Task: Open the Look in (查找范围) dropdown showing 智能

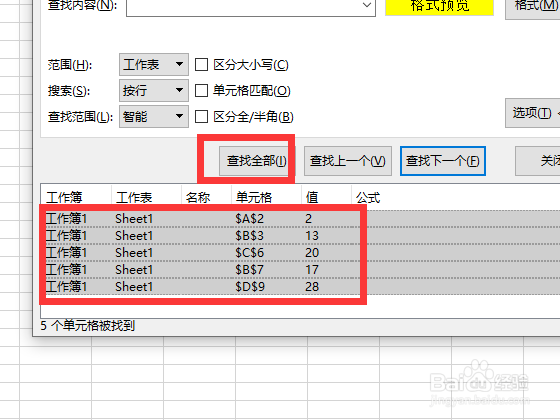Action: (154, 116)
